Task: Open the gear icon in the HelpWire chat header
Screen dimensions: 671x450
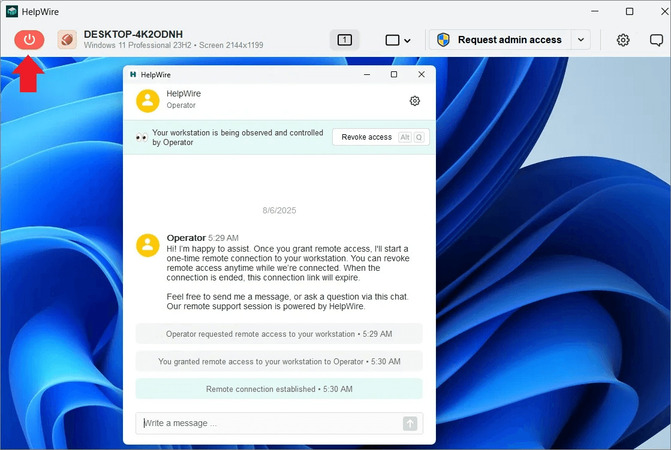Action: point(414,101)
